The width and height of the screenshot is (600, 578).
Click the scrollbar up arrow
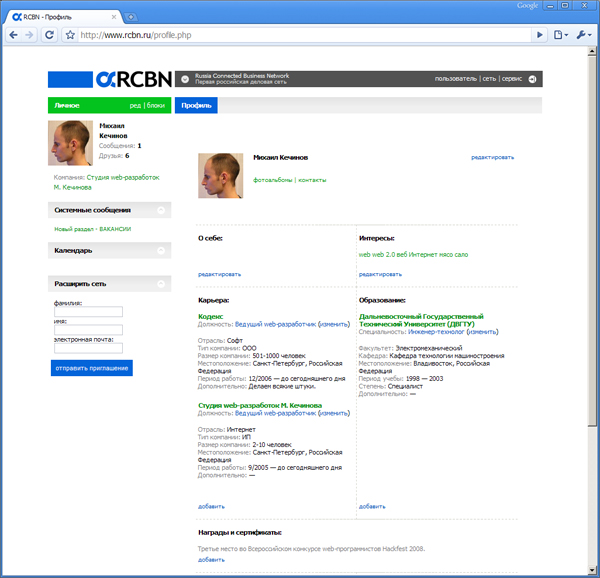click(x=592, y=51)
